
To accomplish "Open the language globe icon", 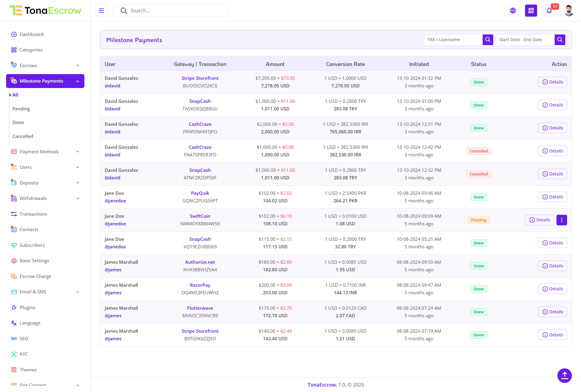I will click(513, 11).
